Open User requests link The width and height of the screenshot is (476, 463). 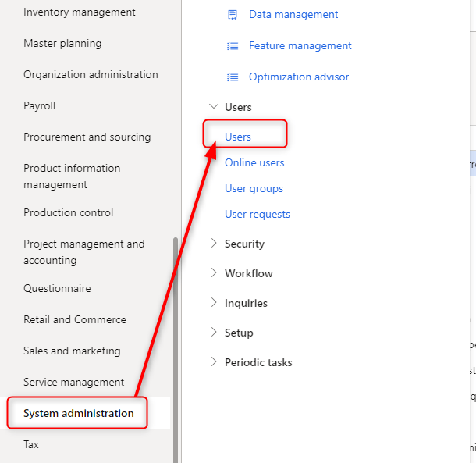click(258, 214)
